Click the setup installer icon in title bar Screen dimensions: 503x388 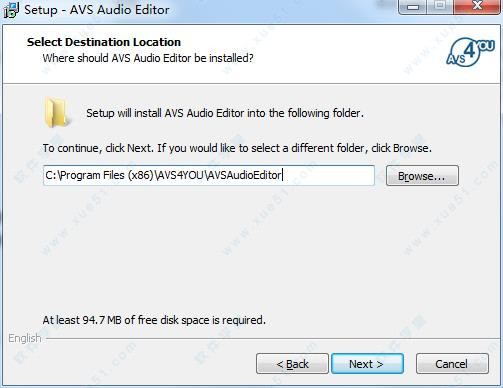pos(11,10)
